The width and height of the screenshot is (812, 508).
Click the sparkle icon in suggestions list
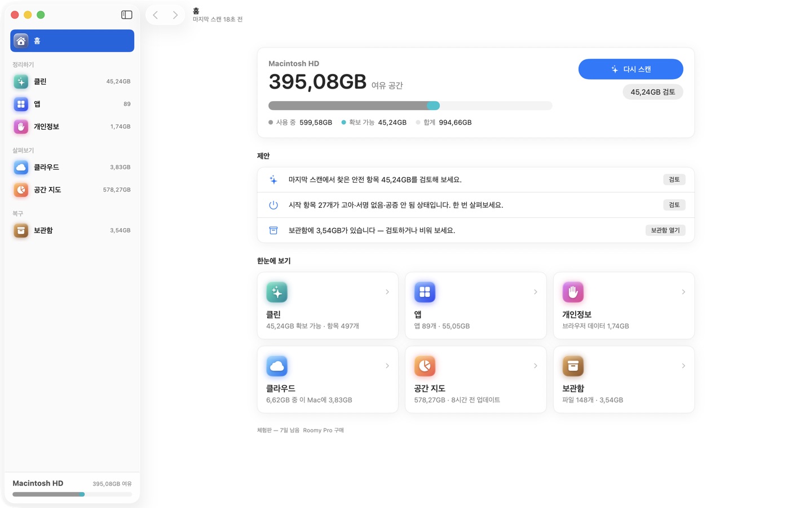273,179
